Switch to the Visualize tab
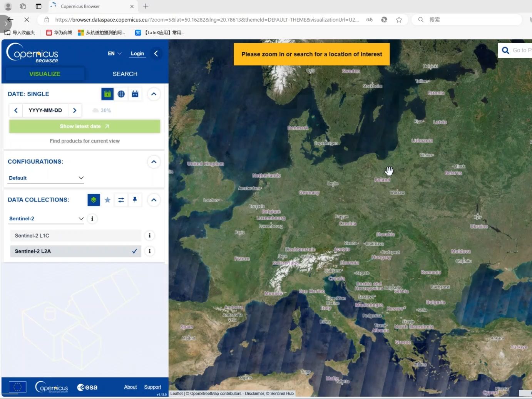 [x=45, y=74]
